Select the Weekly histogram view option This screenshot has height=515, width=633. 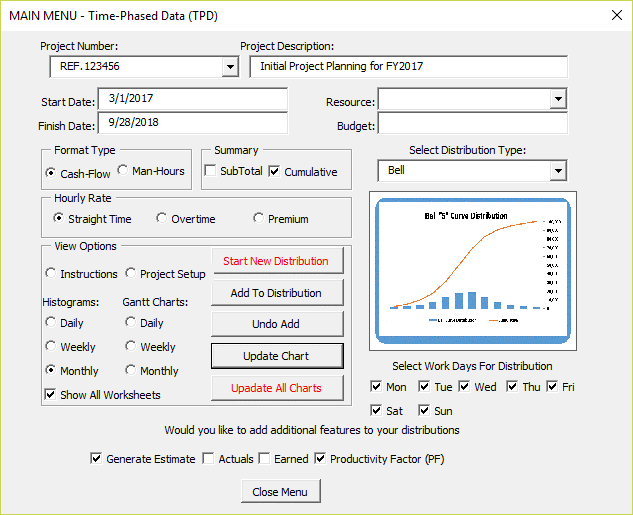tap(52, 347)
